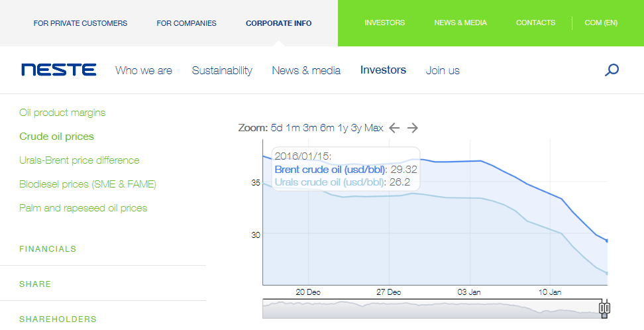Screen dimensions: 644x330
Task: Set chart zoom to 1m
Action: click(x=293, y=128)
